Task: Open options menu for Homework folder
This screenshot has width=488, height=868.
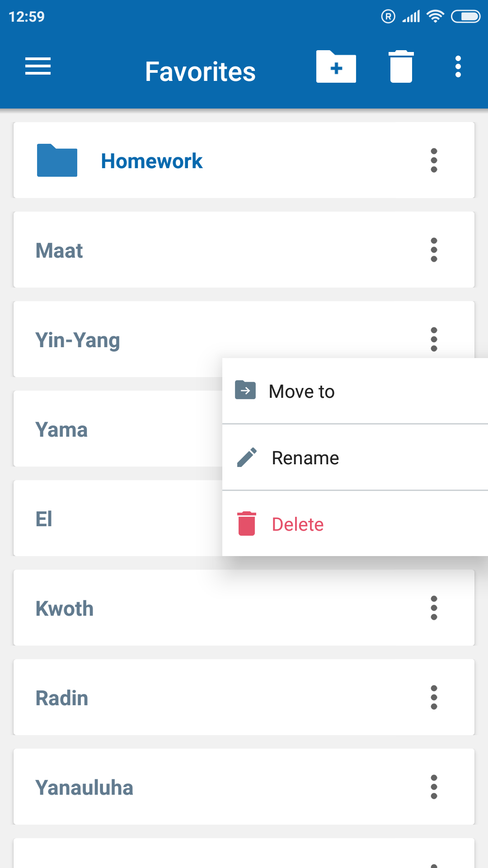Action: (434, 160)
